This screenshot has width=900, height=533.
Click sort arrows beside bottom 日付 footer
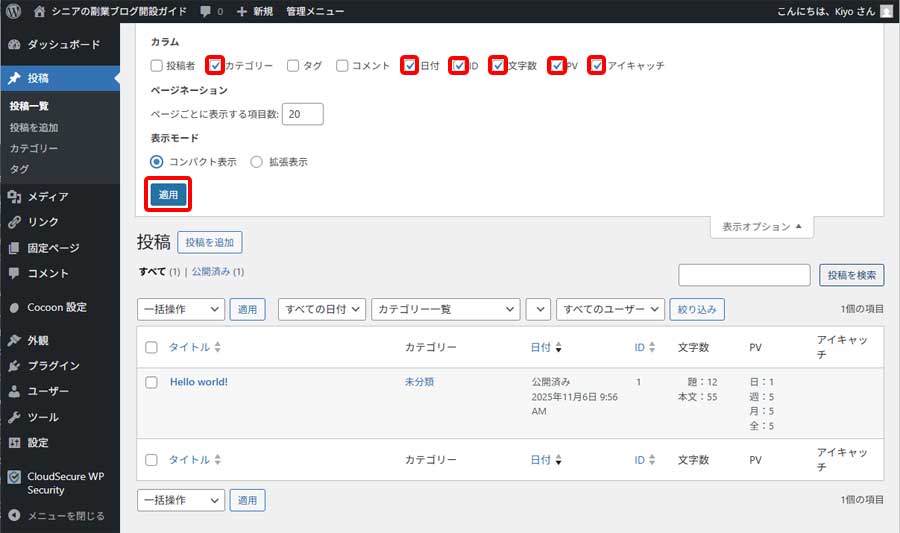click(x=558, y=460)
